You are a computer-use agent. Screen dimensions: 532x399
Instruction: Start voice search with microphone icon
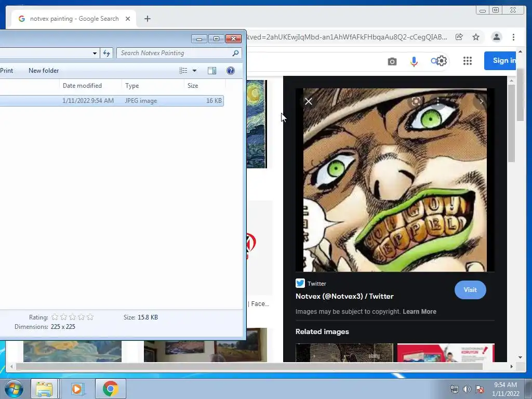click(x=414, y=61)
